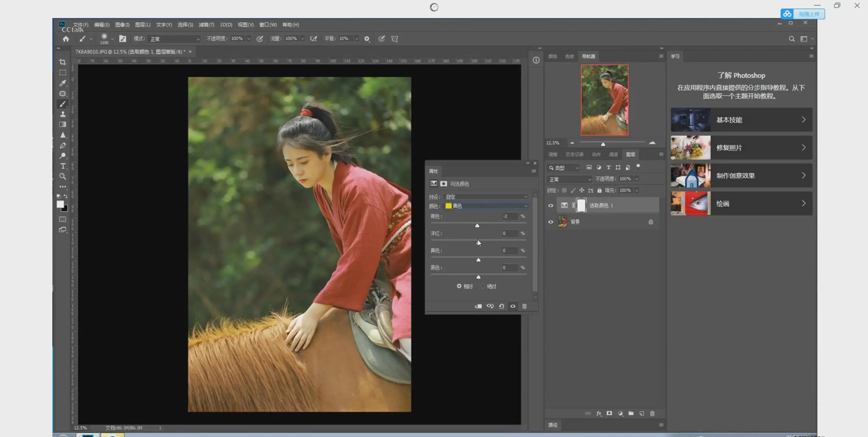Select the 绝对 radio button
Viewport: 868px width, 437px height.
click(x=482, y=286)
